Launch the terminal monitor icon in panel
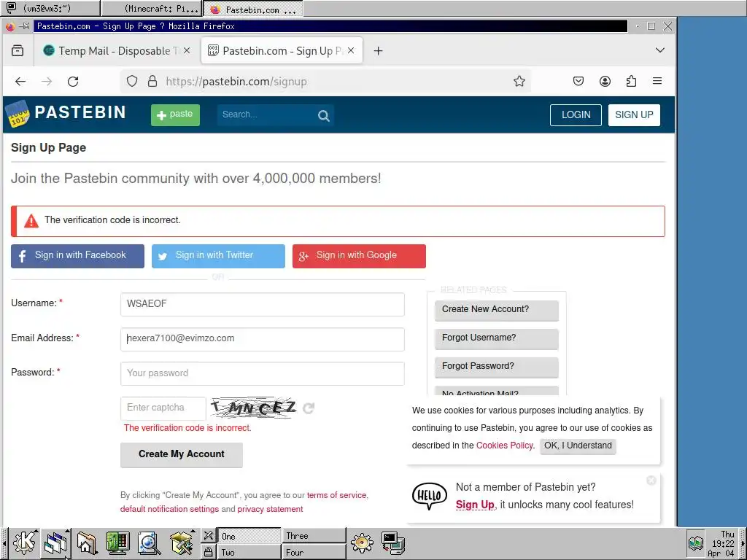This screenshot has width=747, height=560. [x=117, y=543]
